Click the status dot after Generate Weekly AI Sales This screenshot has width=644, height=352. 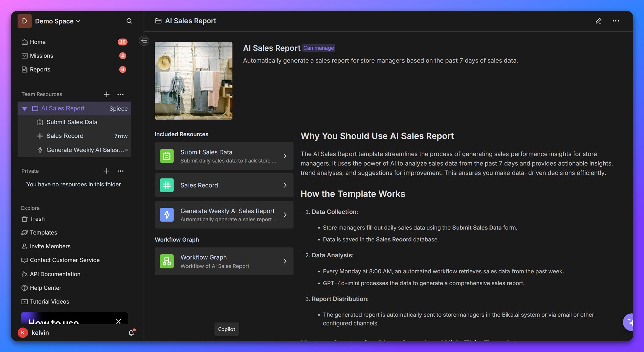(x=126, y=150)
